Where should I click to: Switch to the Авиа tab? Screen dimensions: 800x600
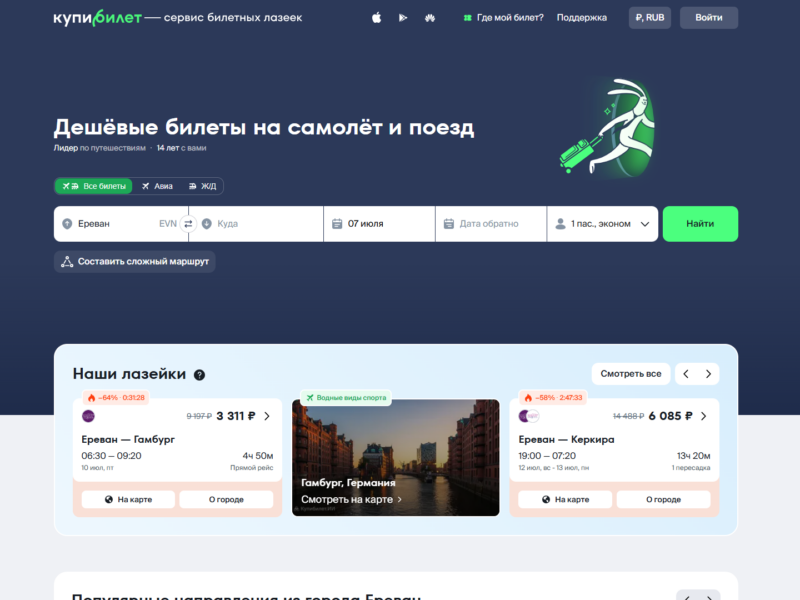click(x=157, y=186)
